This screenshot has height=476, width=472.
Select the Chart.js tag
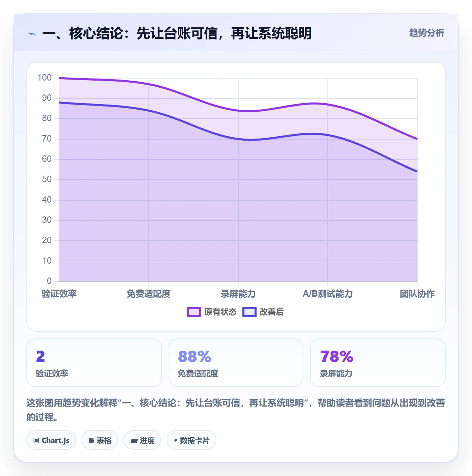51,440
